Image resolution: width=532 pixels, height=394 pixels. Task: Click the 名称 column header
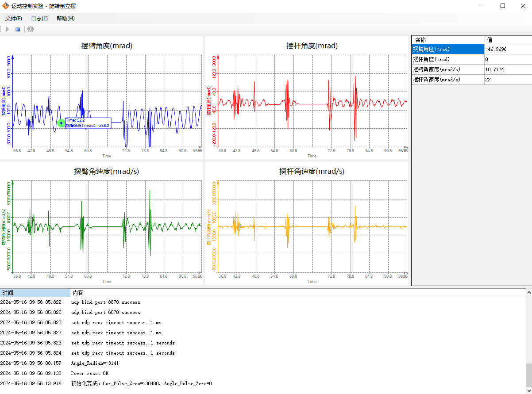pyautogui.click(x=448, y=40)
